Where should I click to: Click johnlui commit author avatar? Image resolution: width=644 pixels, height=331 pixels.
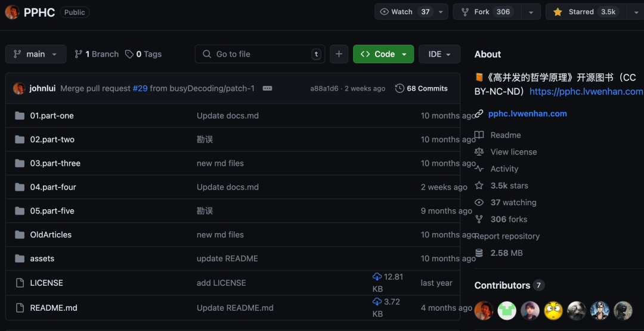19,88
